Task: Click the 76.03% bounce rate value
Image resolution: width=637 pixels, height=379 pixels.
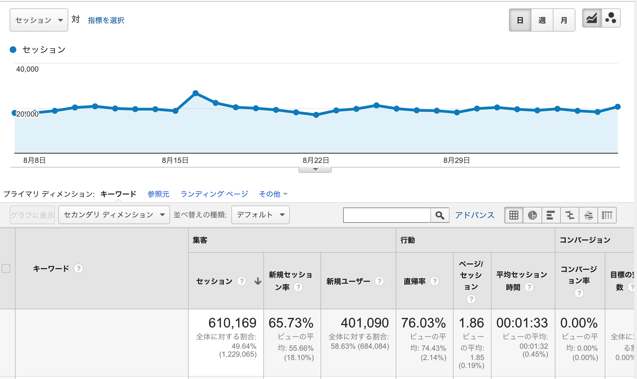Action: click(x=423, y=323)
